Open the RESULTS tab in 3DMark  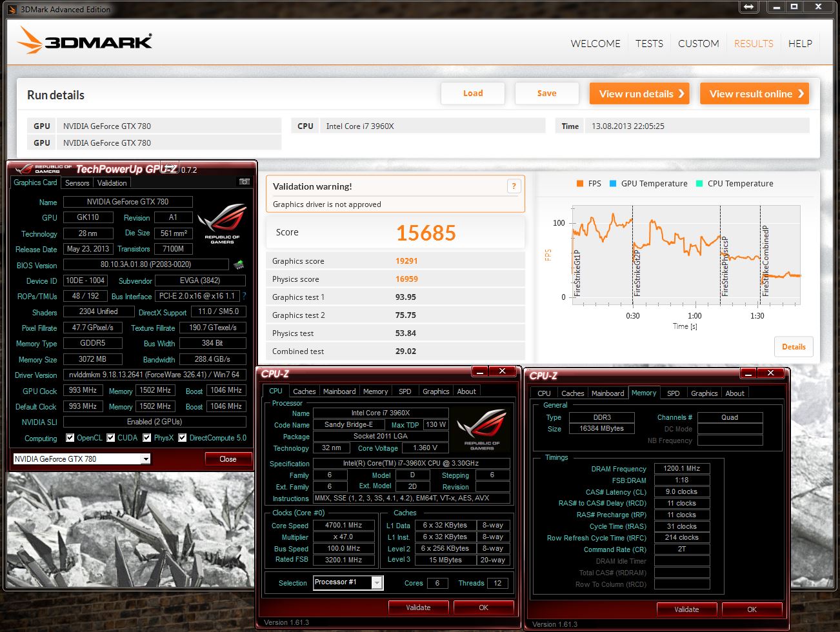click(x=754, y=43)
